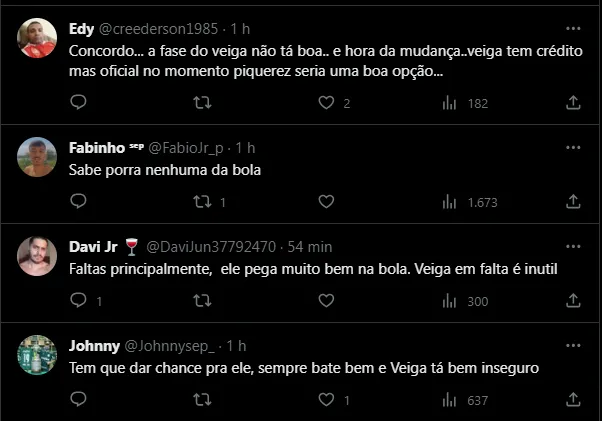
Task: Open Davi Jr's tweet timestamp 54 min
Action: (x=309, y=247)
